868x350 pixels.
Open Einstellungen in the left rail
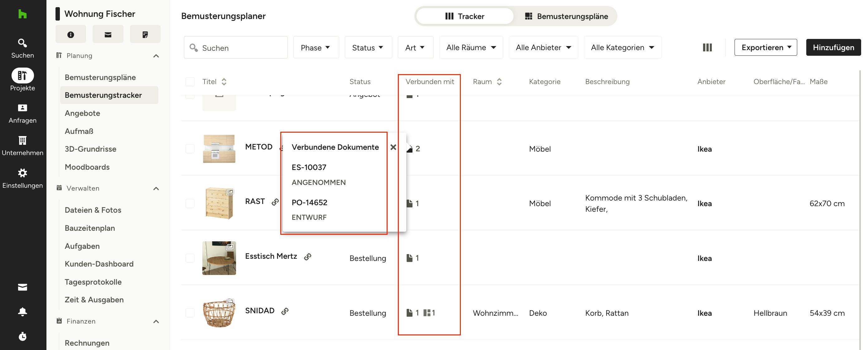pyautogui.click(x=22, y=179)
